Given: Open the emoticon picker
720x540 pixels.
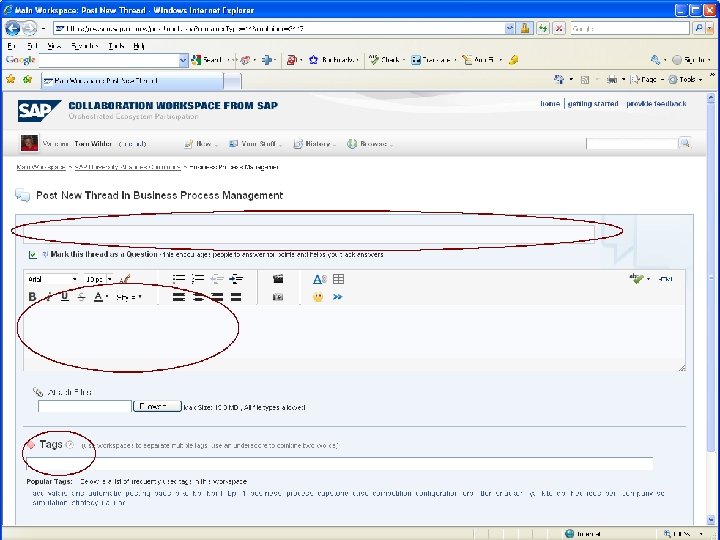Looking at the screenshot, I should (x=318, y=297).
